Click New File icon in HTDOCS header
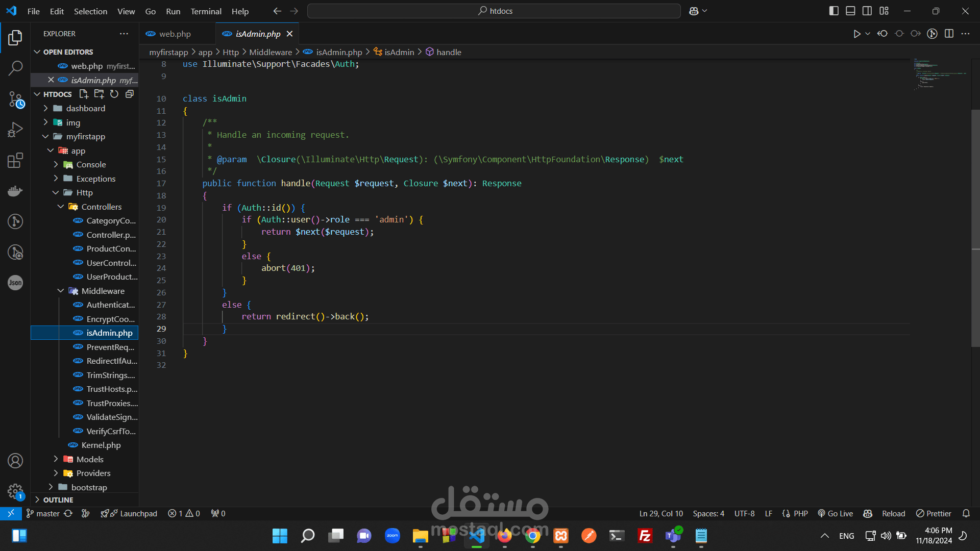 [84, 94]
